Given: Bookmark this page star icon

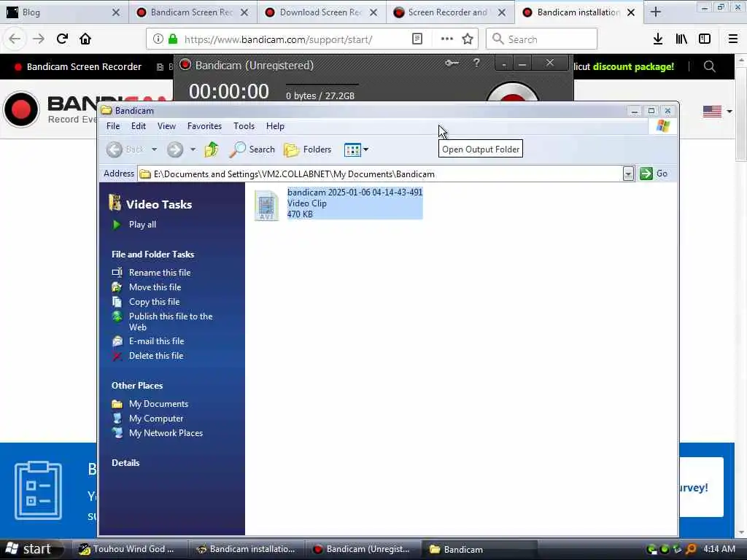Looking at the screenshot, I should pyautogui.click(x=468, y=39).
